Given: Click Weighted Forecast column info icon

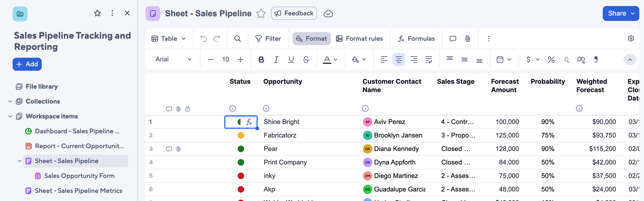Looking at the screenshot, I should coord(579,108).
